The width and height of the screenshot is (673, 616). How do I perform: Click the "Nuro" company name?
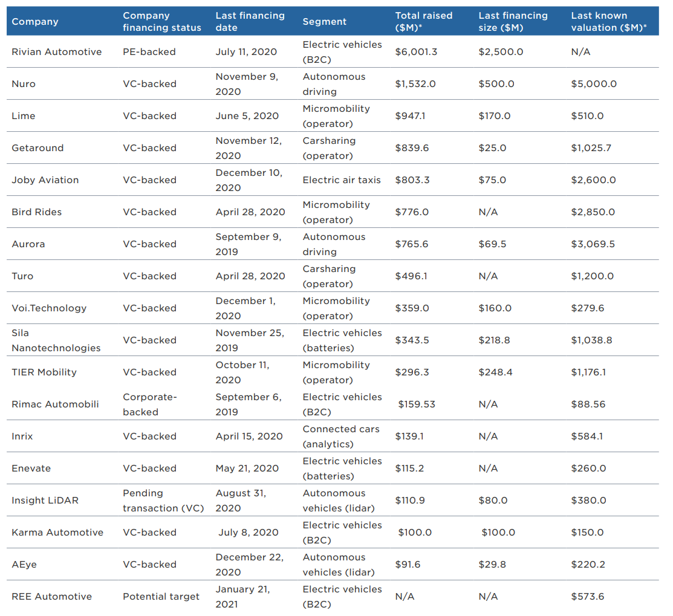pyautogui.click(x=24, y=83)
